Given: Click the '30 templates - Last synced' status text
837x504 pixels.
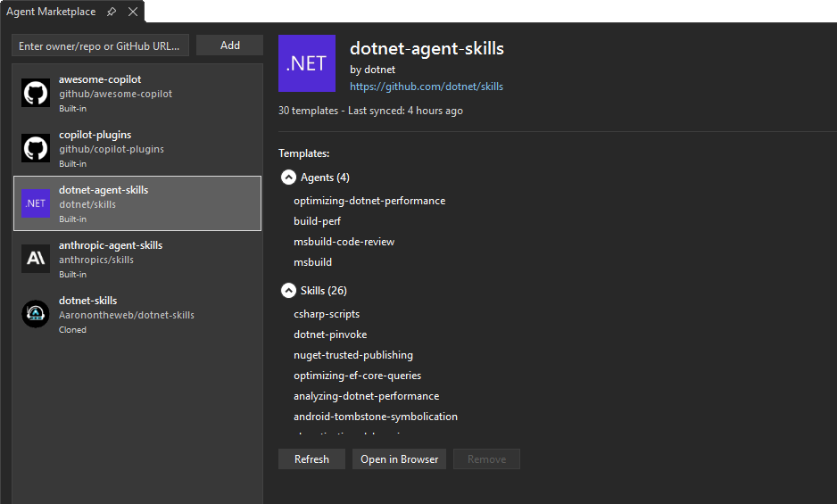Looking at the screenshot, I should click(x=370, y=111).
